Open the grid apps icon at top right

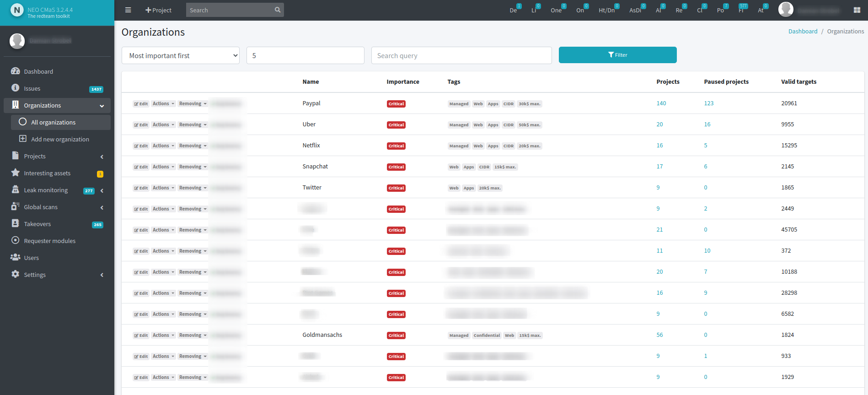(857, 10)
